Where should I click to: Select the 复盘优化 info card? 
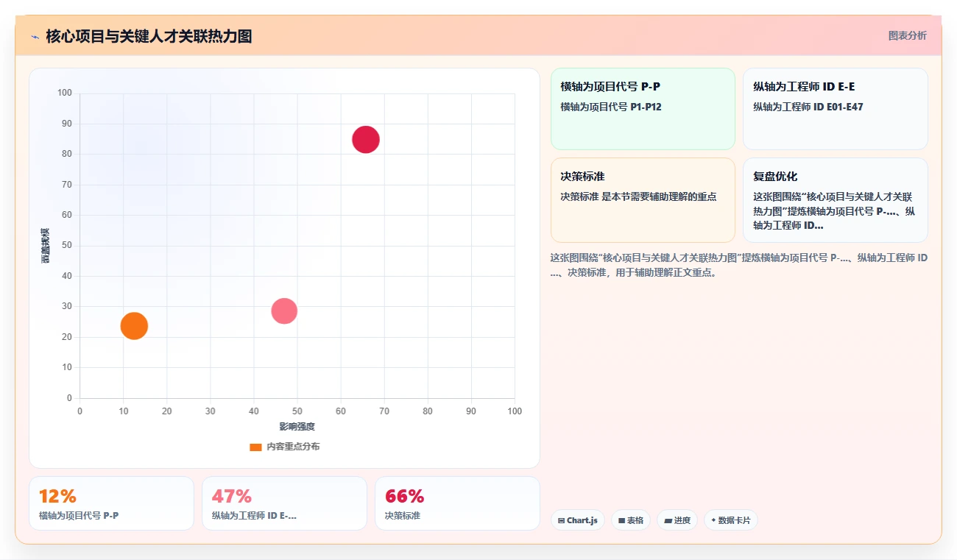point(836,200)
